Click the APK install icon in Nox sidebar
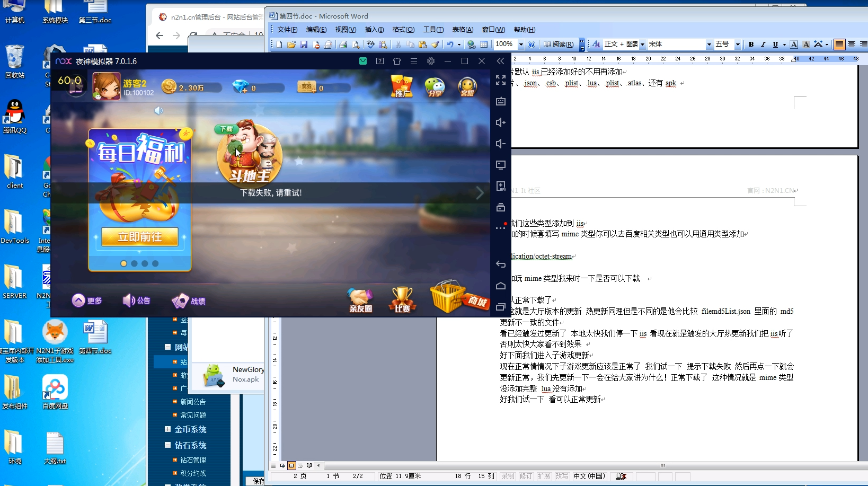Screen dimensions: 868x486 pos(501,187)
